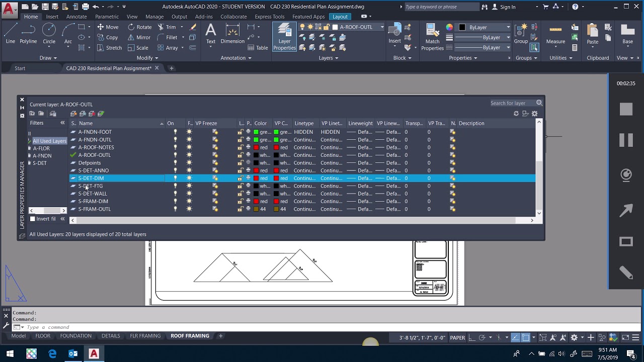Image resolution: width=644 pixels, height=362 pixels.
Task: Activate the Trim tool
Action: point(167,27)
